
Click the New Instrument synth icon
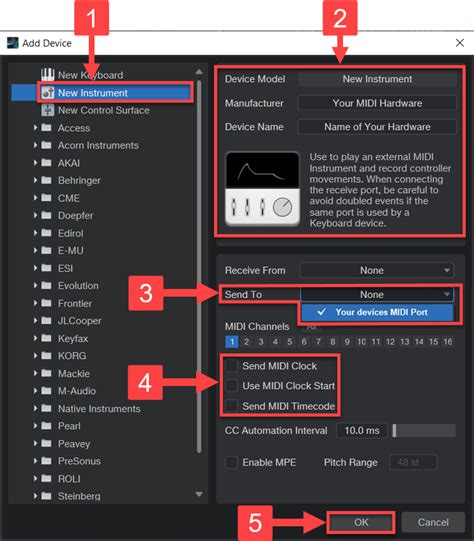pos(48,92)
